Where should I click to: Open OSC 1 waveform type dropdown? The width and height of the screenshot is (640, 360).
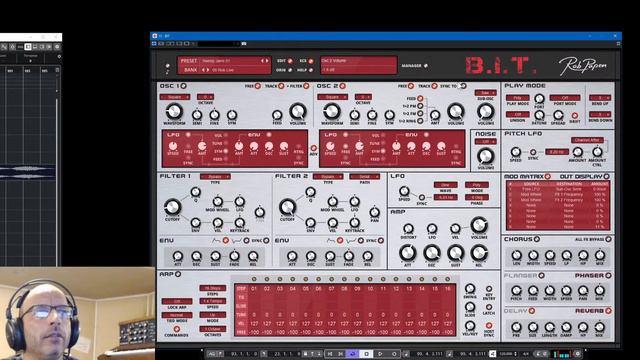click(175, 97)
